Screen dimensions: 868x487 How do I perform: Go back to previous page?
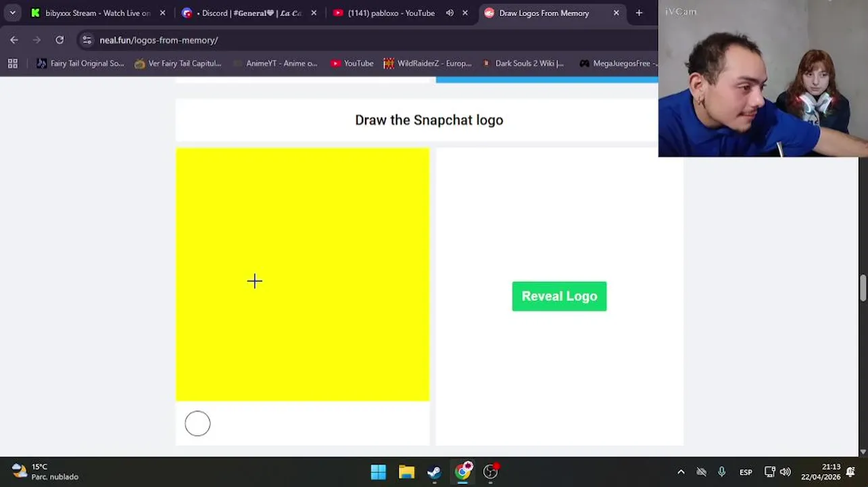[14, 40]
